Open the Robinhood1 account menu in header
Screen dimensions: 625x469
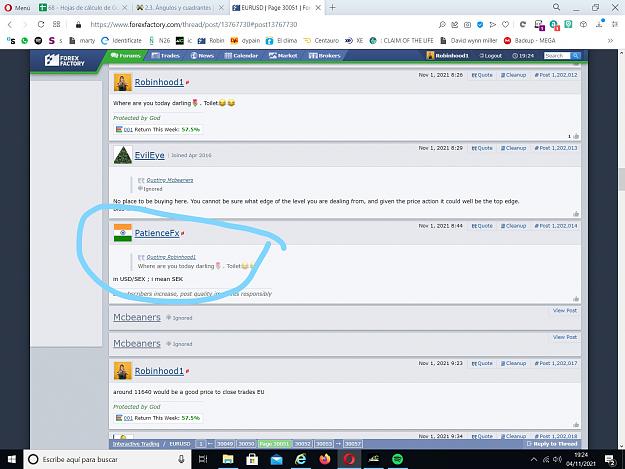pyautogui.click(x=447, y=56)
